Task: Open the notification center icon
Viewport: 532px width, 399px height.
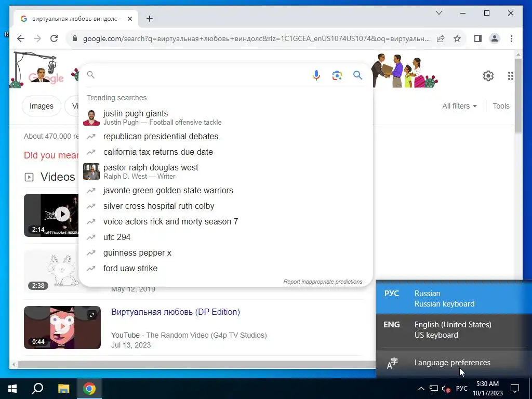Action: [515, 389]
